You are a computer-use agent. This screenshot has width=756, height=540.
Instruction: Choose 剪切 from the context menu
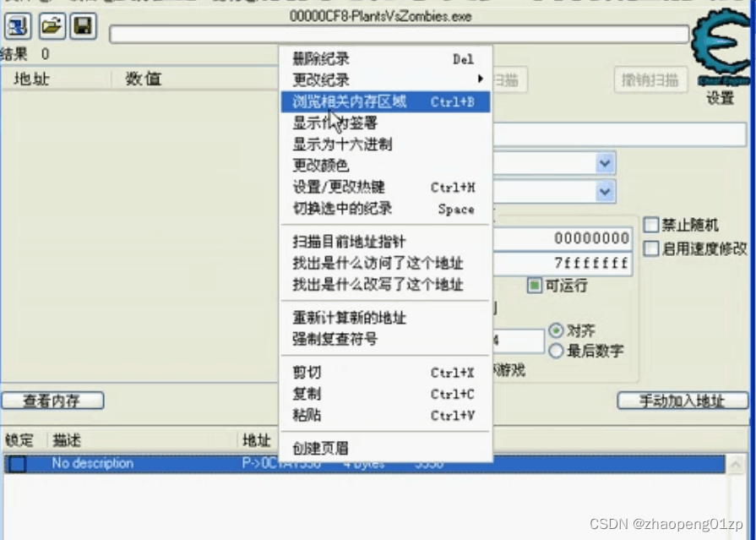(x=385, y=373)
